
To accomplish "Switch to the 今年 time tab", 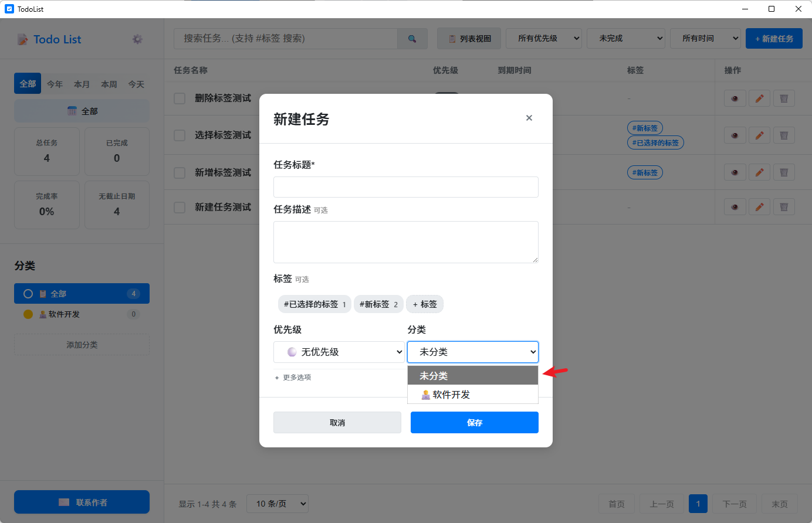I will point(55,84).
